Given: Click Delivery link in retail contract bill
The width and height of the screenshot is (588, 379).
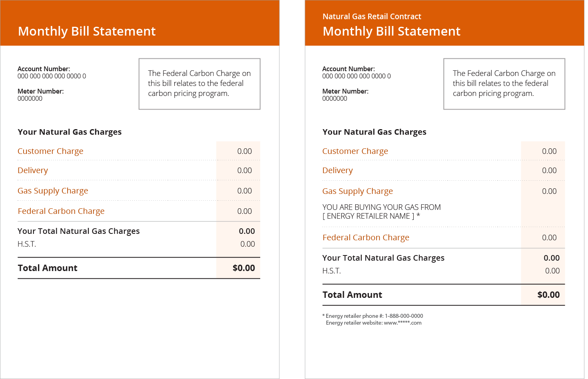Looking at the screenshot, I should (337, 171).
